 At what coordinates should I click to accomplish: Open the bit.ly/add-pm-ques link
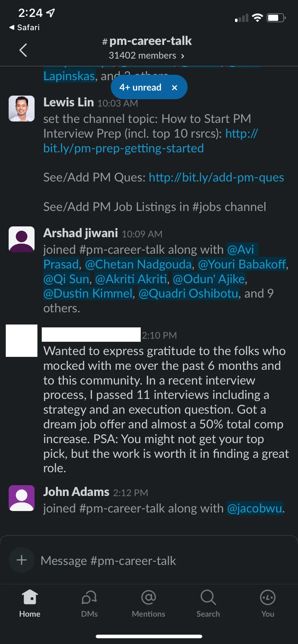click(216, 178)
